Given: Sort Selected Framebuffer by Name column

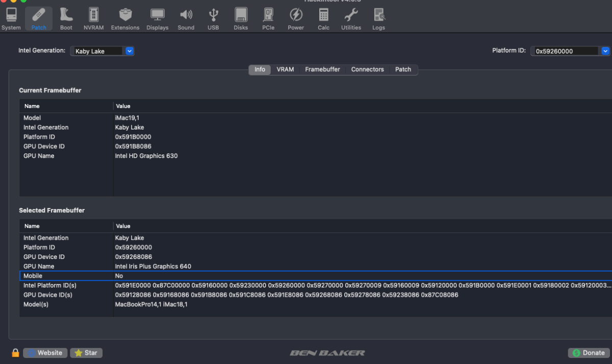Looking at the screenshot, I should click(66, 226).
